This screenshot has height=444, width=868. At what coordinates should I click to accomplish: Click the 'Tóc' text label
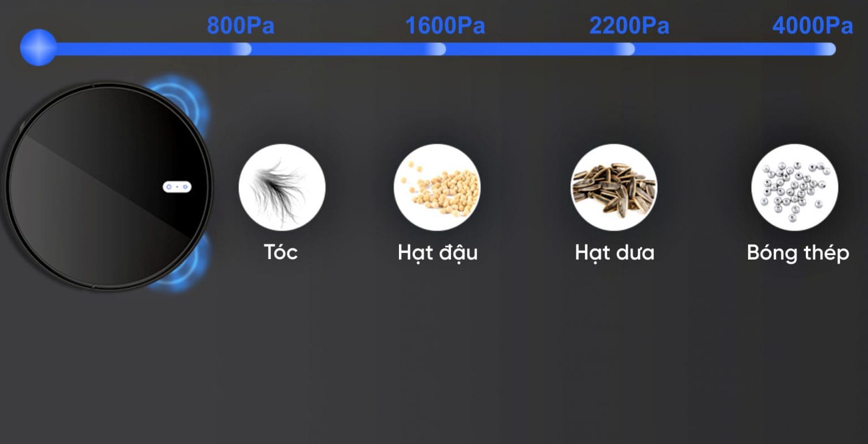(281, 252)
